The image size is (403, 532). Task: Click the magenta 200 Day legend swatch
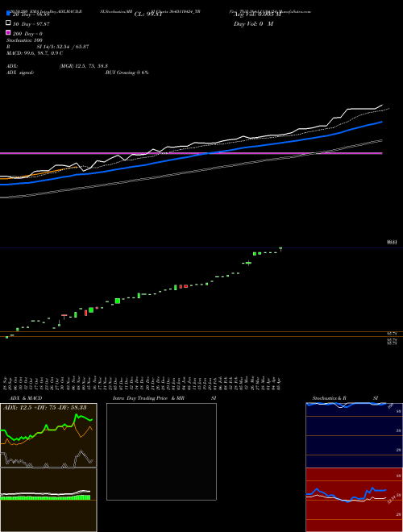pyautogui.click(x=8, y=32)
